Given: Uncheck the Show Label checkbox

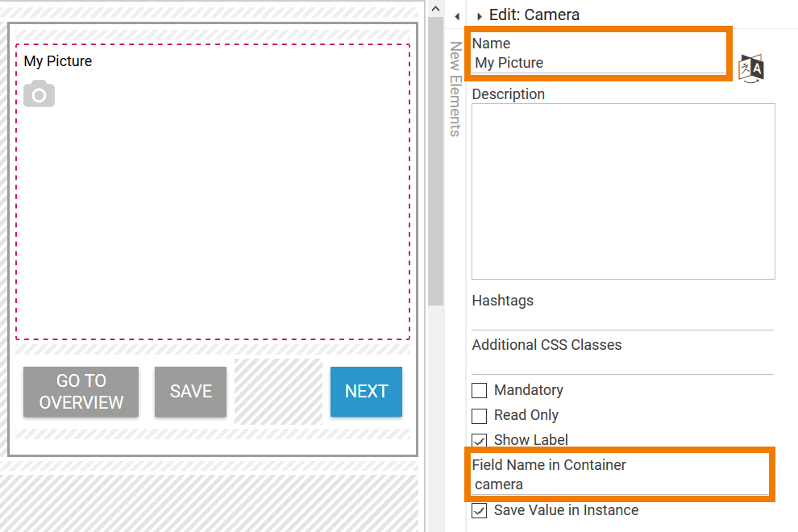Looking at the screenshot, I should (x=480, y=440).
